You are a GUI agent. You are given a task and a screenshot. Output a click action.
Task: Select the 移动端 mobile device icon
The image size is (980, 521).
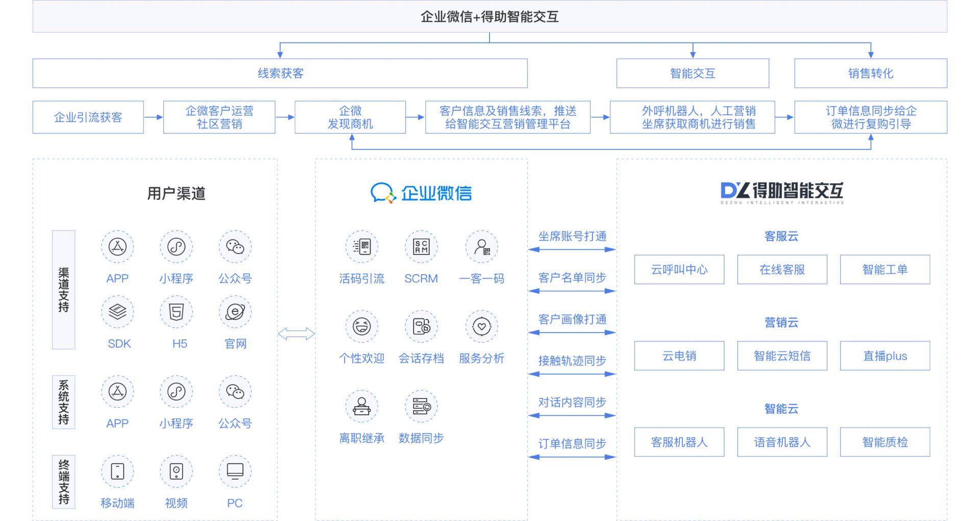coord(117,471)
